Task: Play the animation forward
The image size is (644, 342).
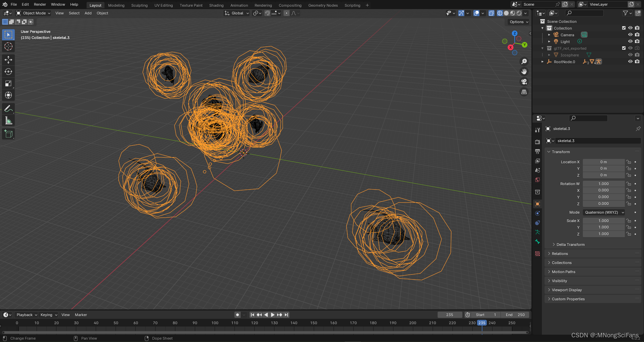Action: point(273,315)
